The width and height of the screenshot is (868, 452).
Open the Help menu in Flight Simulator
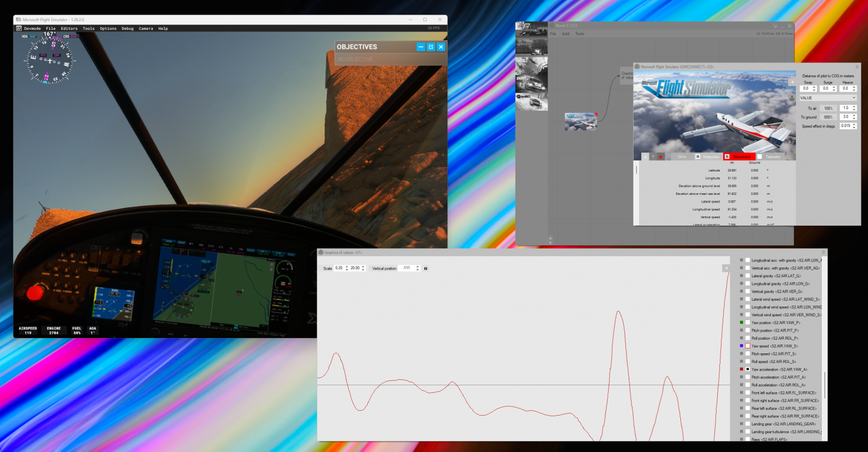pyautogui.click(x=163, y=28)
